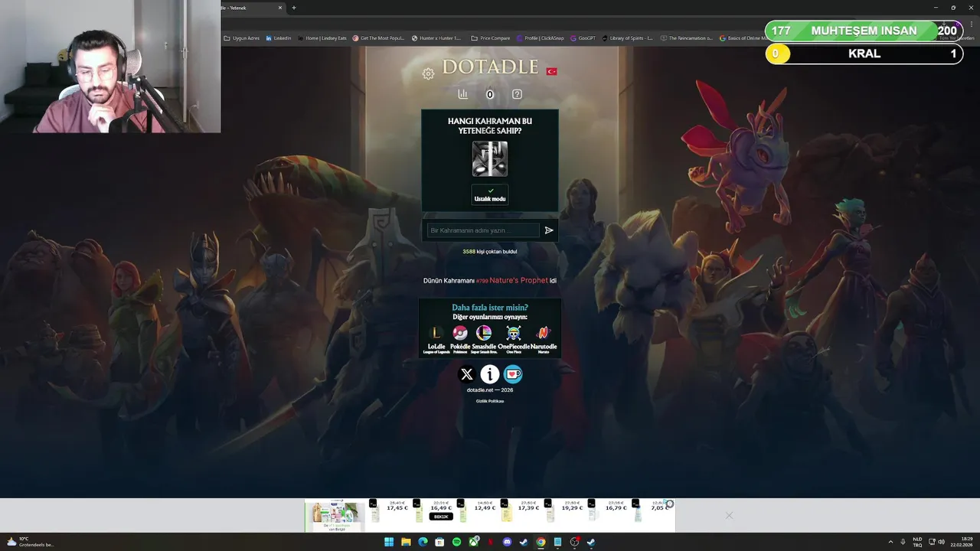This screenshot has width=980, height=551.
Task: Open the question mark help icon
Action: (517, 94)
